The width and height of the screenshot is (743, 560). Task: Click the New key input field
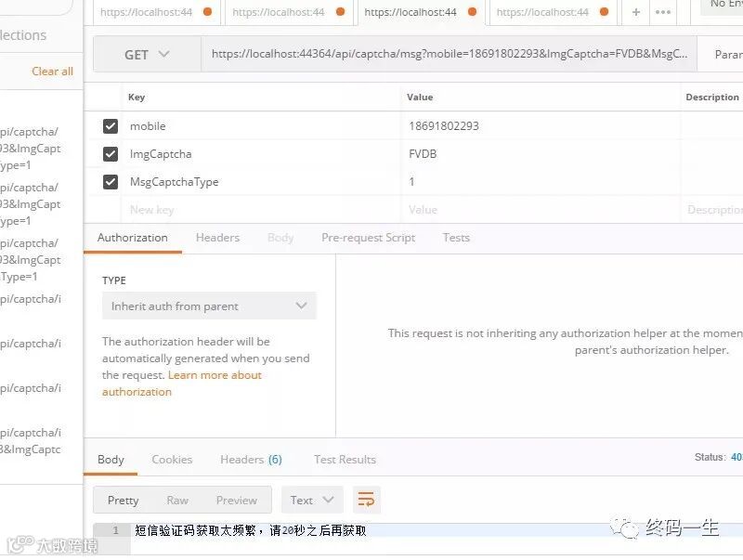tap(263, 209)
